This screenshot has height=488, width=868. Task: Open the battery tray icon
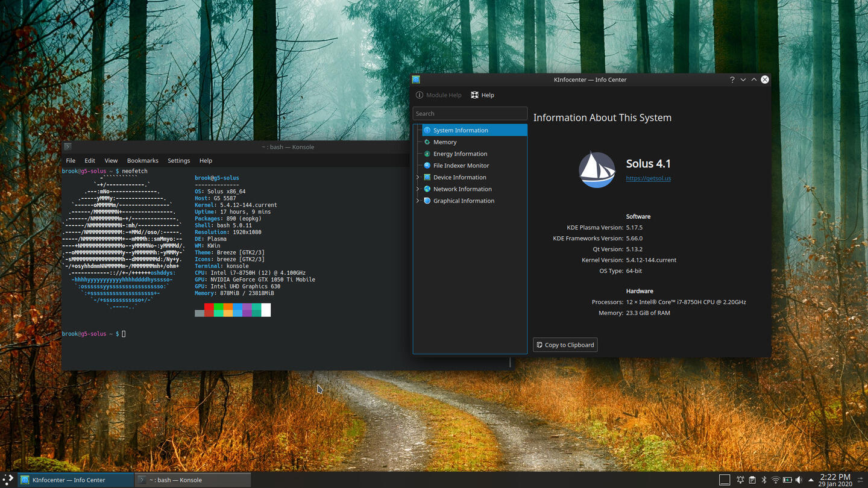[787, 480]
